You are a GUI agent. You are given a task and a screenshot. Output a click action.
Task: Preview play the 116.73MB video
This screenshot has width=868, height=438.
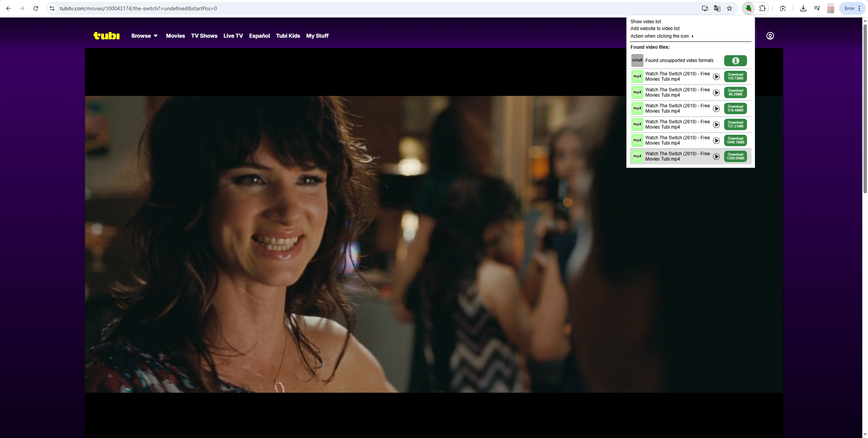716,76
